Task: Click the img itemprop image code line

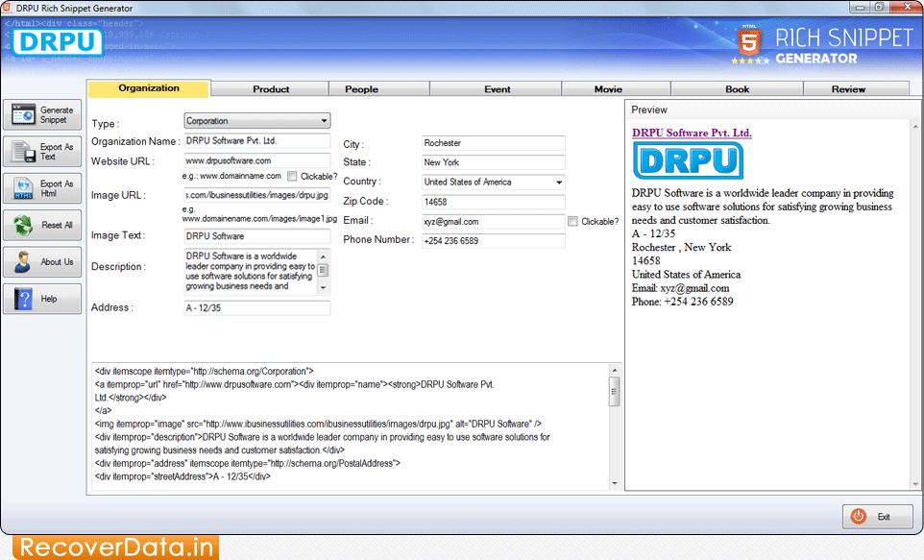Action: click(x=318, y=424)
